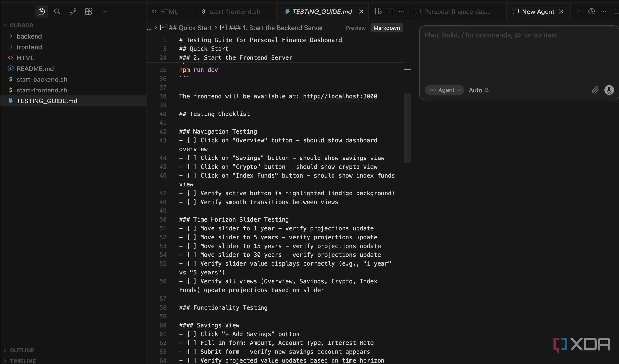The width and height of the screenshot is (619, 364).
Task: Open the Explorer files view icon
Action: 42,11
